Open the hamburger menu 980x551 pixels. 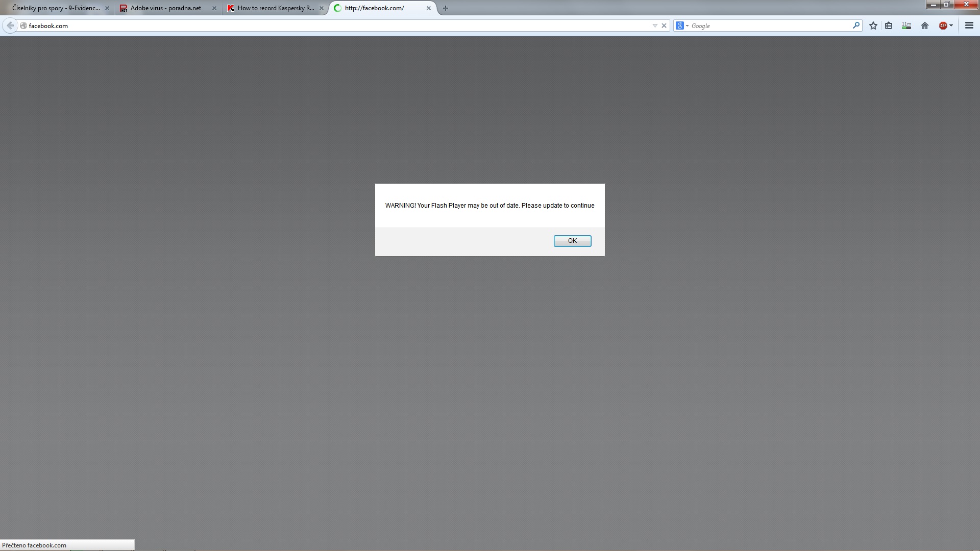[969, 26]
